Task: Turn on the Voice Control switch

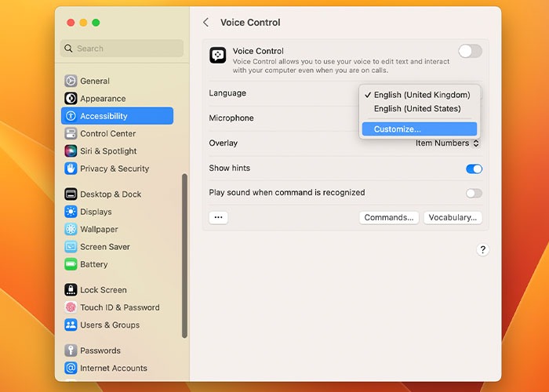Action: click(470, 52)
